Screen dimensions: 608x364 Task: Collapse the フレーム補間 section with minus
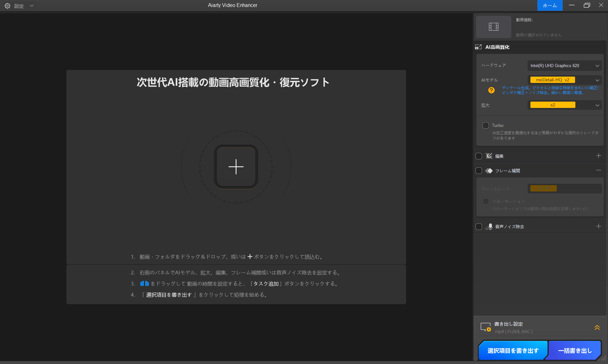tap(598, 170)
